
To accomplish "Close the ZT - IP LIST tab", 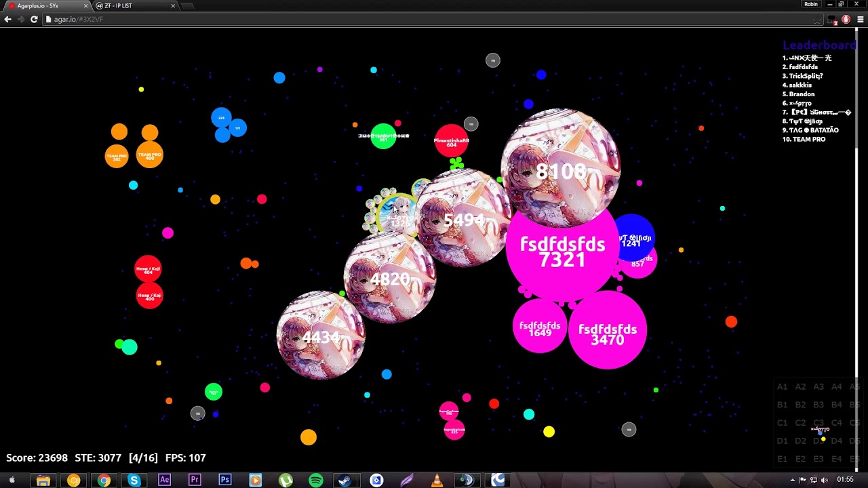I will coord(173,6).
